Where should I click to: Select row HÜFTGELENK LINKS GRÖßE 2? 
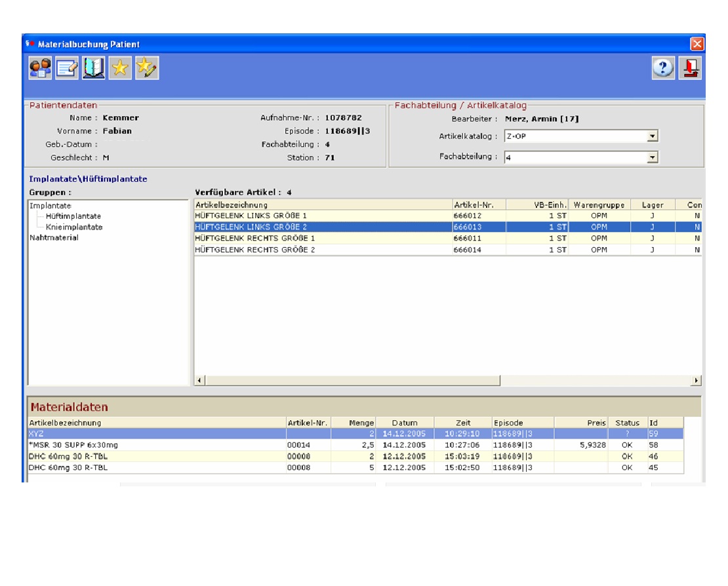point(447,227)
